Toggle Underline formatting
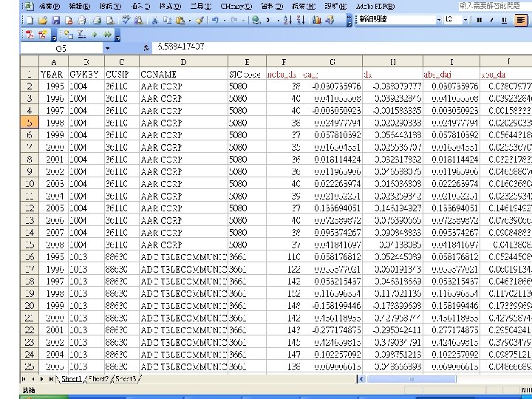This screenshot has height=399, width=532. (504, 21)
